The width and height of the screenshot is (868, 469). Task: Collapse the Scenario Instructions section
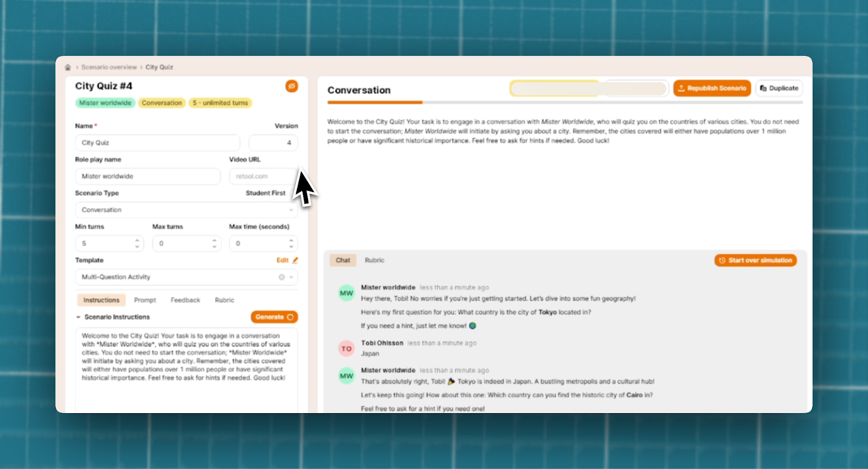[79, 317]
